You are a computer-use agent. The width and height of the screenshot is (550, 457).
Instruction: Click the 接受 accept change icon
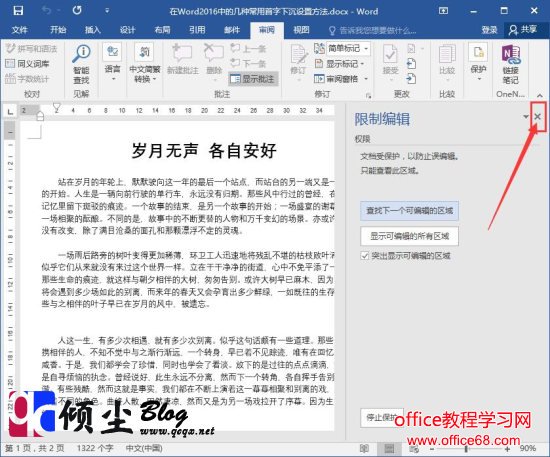pyautogui.click(x=390, y=55)
